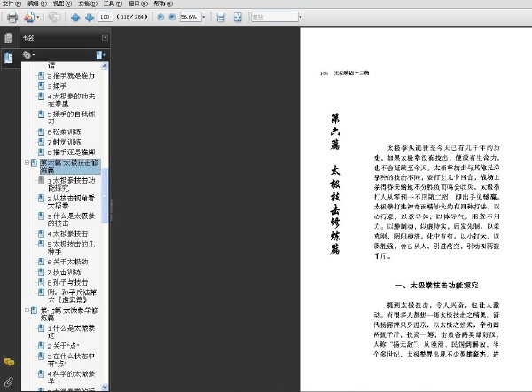Click the create PDF online icon

(x=29, y=17)
